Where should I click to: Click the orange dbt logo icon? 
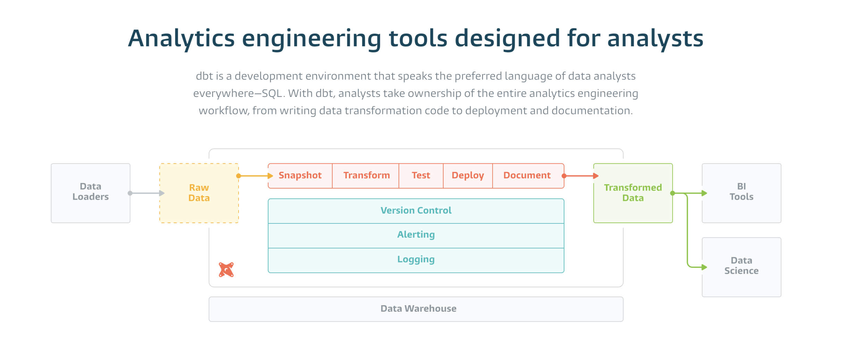pos(226,270)
